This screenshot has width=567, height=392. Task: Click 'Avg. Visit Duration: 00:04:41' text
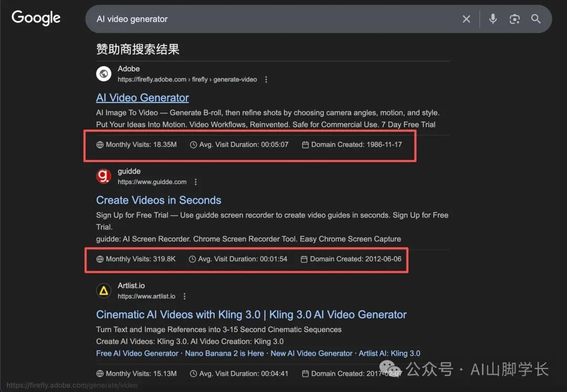(244, 374)
